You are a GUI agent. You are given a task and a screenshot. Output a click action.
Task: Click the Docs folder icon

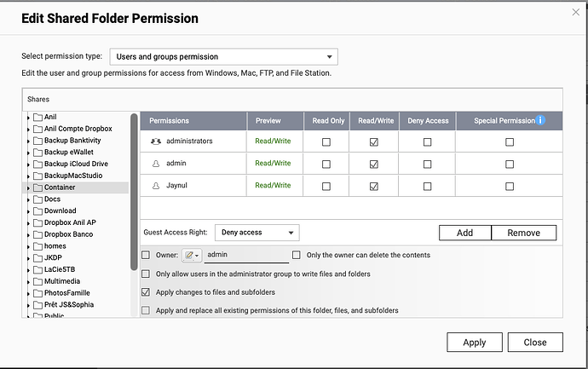pos(37,199)
